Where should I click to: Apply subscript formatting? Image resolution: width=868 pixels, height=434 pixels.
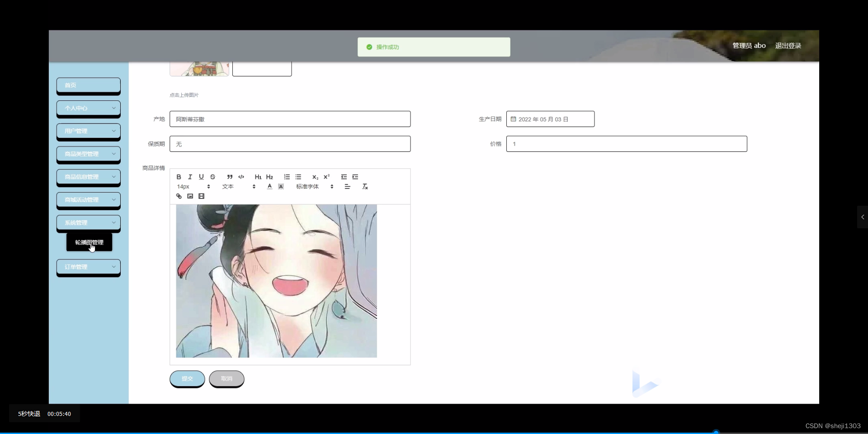point(315,177)
